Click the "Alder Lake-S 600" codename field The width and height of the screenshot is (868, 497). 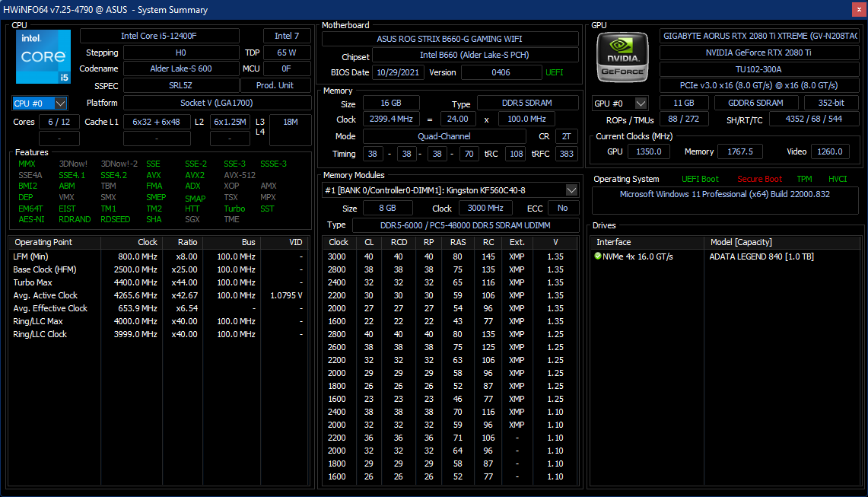(181, 68)
